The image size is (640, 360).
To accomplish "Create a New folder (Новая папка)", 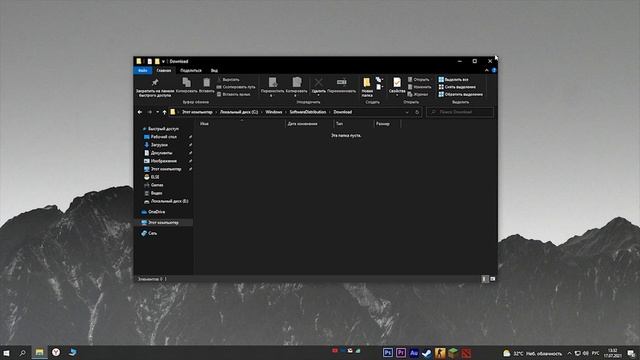I will click(367, 87).
